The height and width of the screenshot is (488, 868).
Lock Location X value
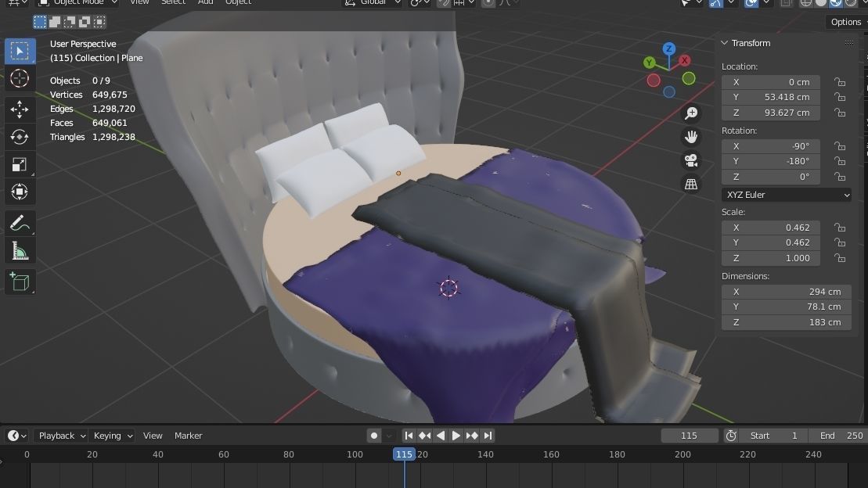coord(841,82)
